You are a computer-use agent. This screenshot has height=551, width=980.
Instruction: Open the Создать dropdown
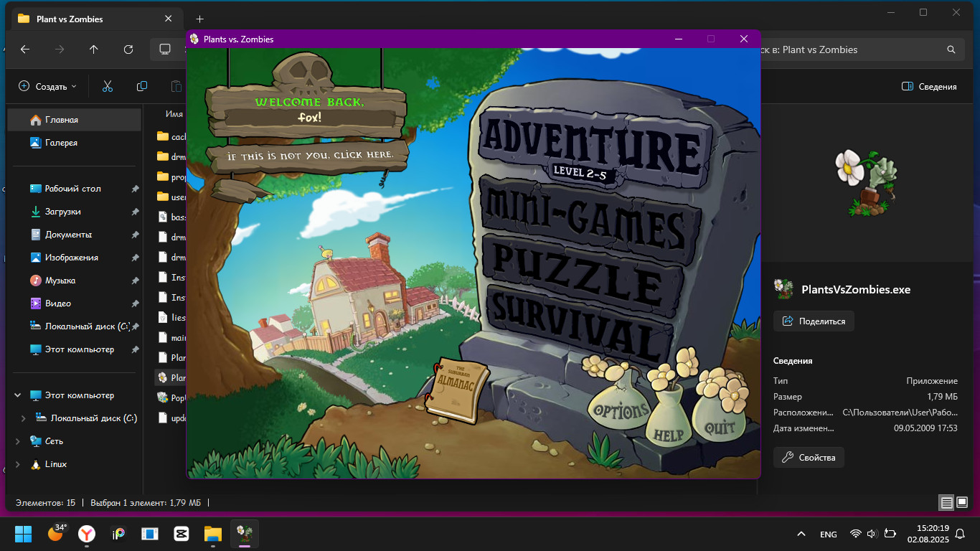coord(47,87)
